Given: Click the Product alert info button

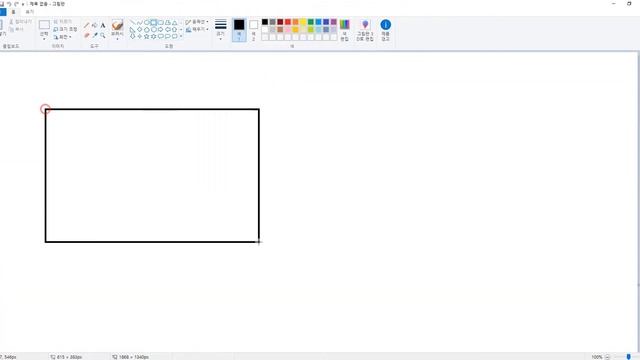Looking at the screenshot, I should pyautogui.click(x=385, y=29).
